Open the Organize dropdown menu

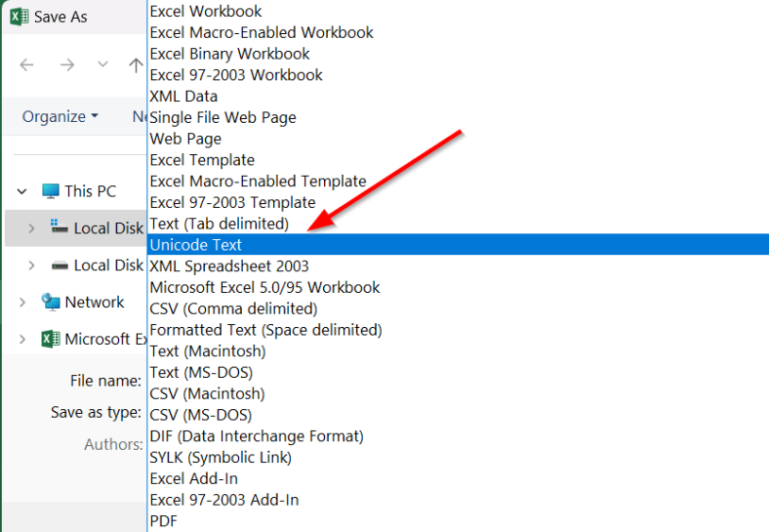60,116
